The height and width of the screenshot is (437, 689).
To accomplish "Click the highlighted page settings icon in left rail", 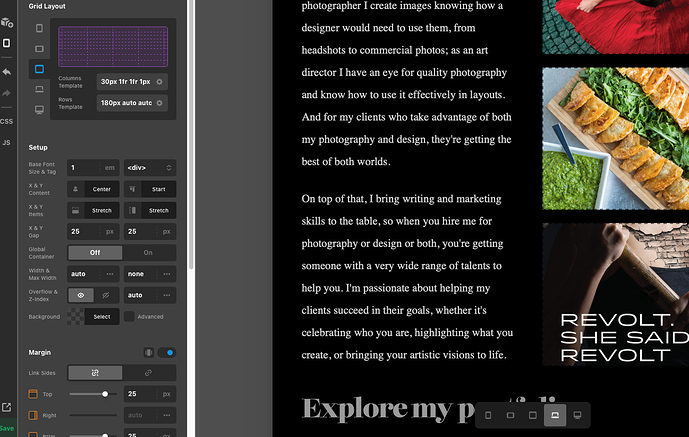I will [x=6, y=43].
